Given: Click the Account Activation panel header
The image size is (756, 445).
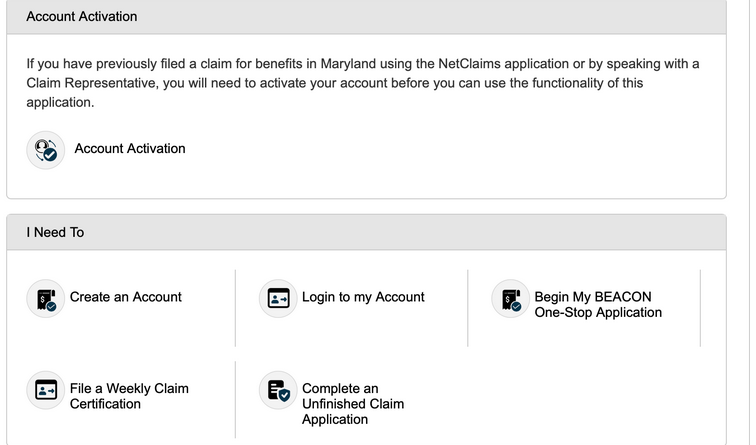Looking at the screenshot, I should click(x=366, y=17).
